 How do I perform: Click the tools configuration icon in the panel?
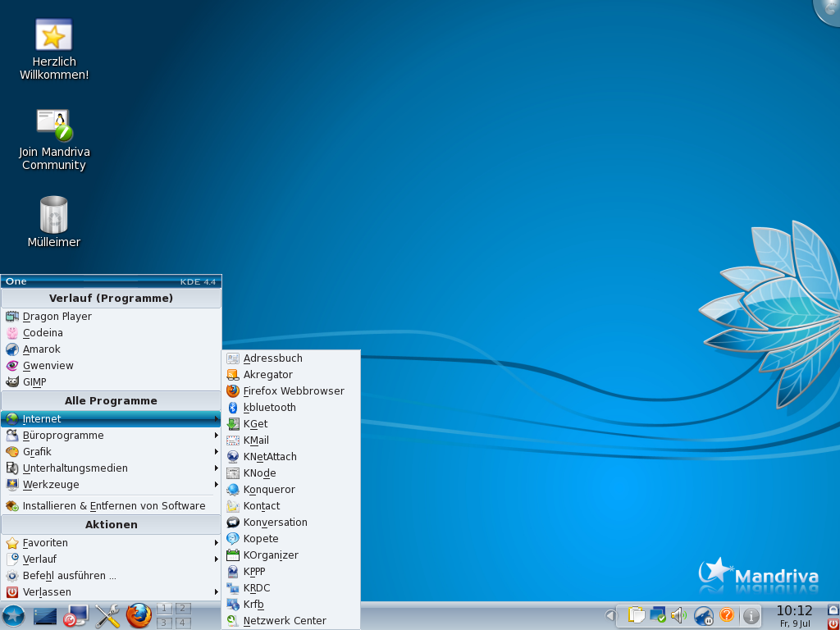pos(107,615)
